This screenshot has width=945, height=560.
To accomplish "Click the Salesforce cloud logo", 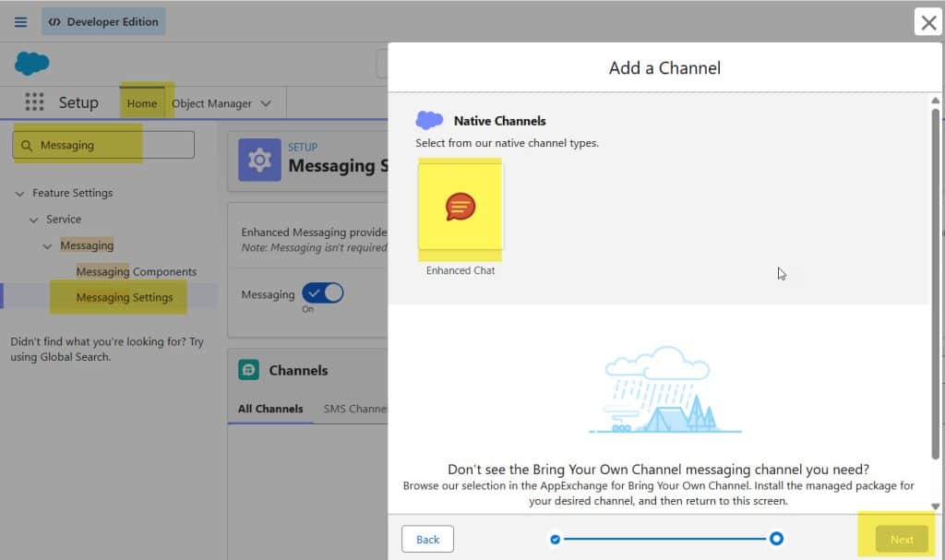I will [31, 64].
